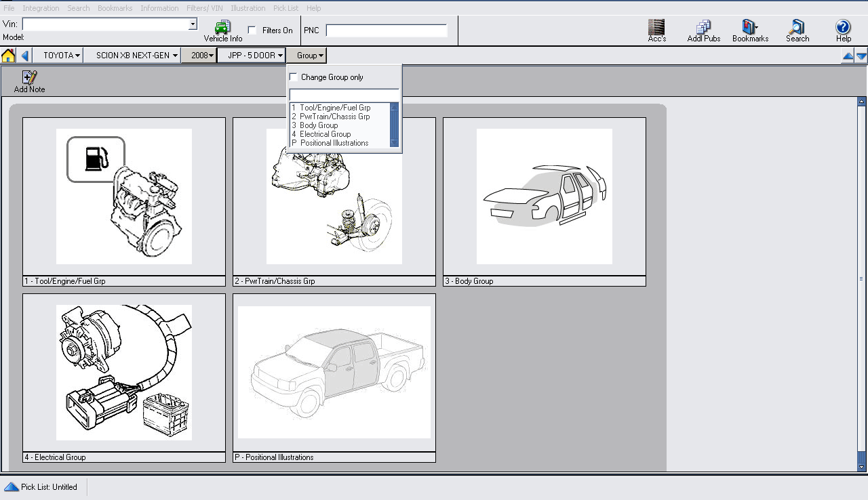Click the main panel vertical scrollbar track
Screen dimensions: 868x500
[862, 284]
